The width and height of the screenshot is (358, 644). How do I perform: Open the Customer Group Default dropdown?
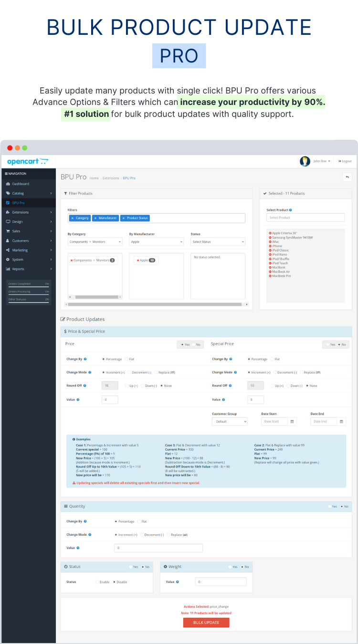tap(230, 421)
